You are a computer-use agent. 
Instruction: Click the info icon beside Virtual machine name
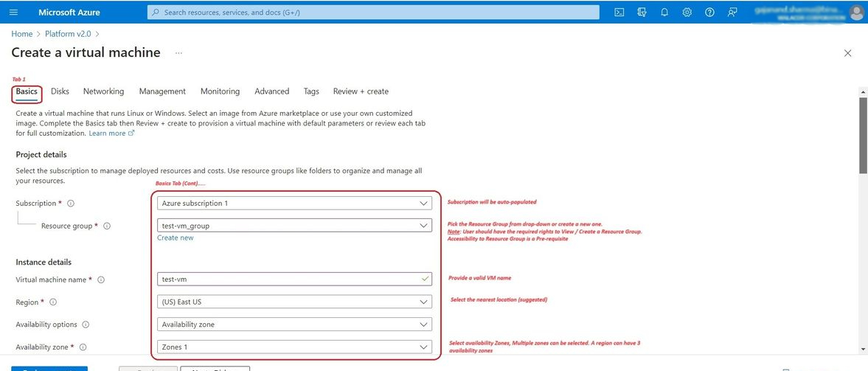click(101, 280)
